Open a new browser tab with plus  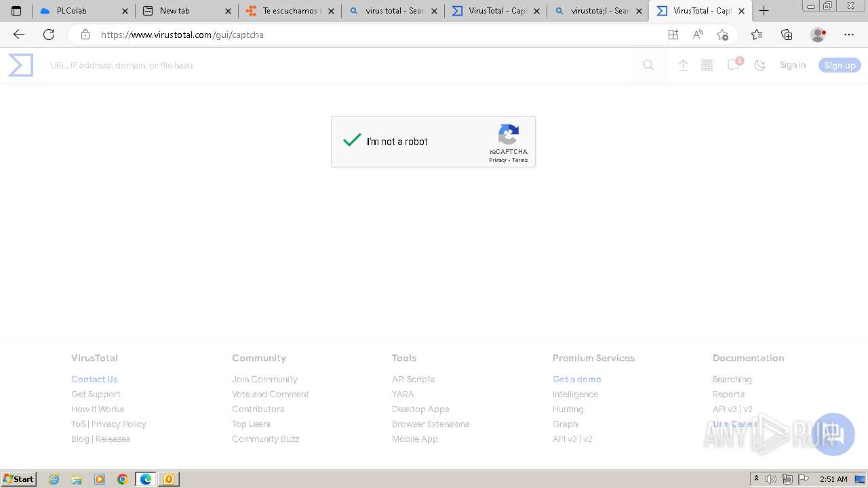coord(764,11)
